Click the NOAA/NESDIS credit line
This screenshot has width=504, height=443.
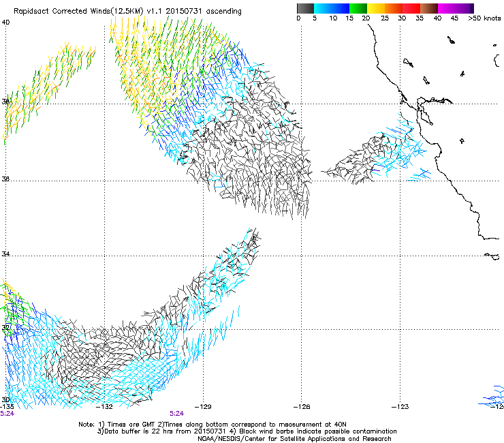click(294, 439)
